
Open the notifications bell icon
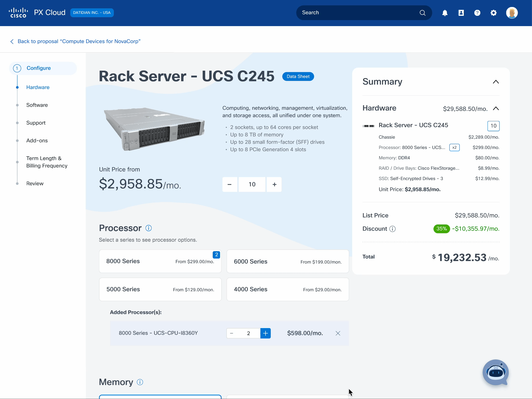coord(445,13)
